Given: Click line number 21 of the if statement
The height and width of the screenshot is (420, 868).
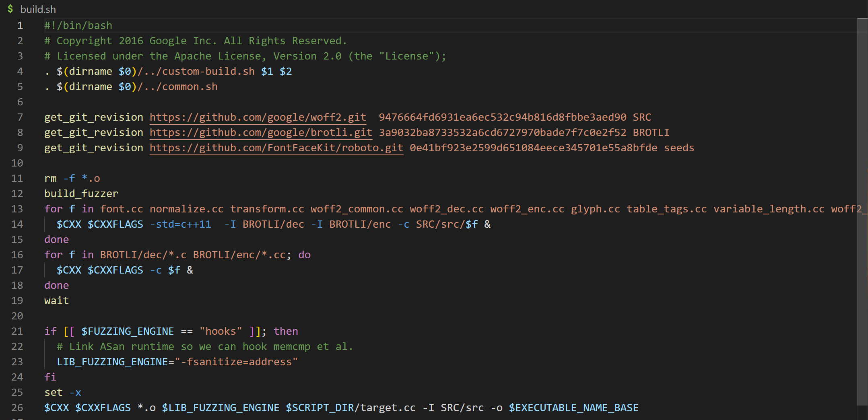Looking at the screenshot, I should 17,331.
